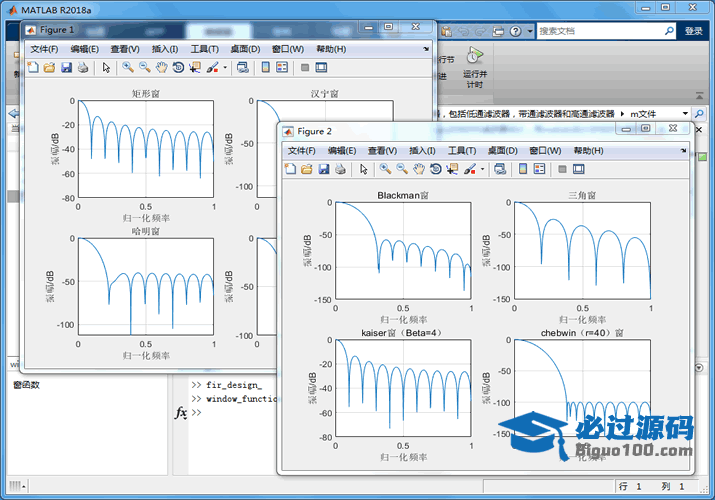Image resolution: width=715 pixels, height=500 pixels.
Task: Select Brush data tool in Figure 1
Action: 212,67
